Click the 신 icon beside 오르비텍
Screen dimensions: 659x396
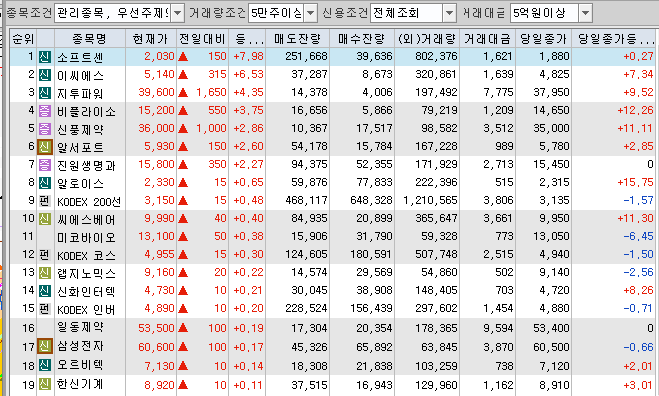[x=45, y=365]
